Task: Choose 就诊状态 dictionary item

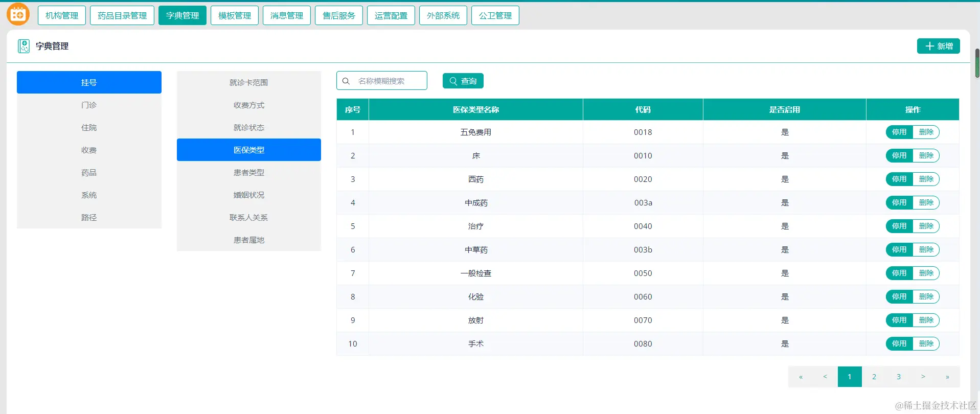Action: pos(249,127)
